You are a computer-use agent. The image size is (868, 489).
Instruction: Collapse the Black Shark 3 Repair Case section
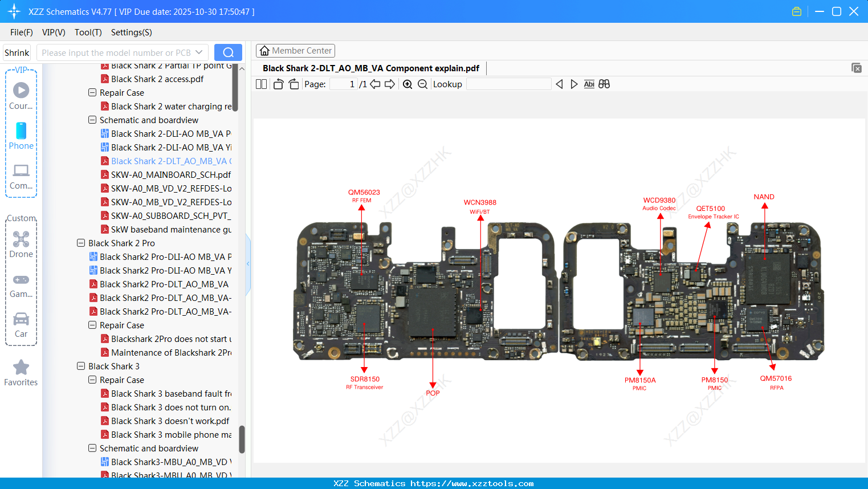(92, 380)
